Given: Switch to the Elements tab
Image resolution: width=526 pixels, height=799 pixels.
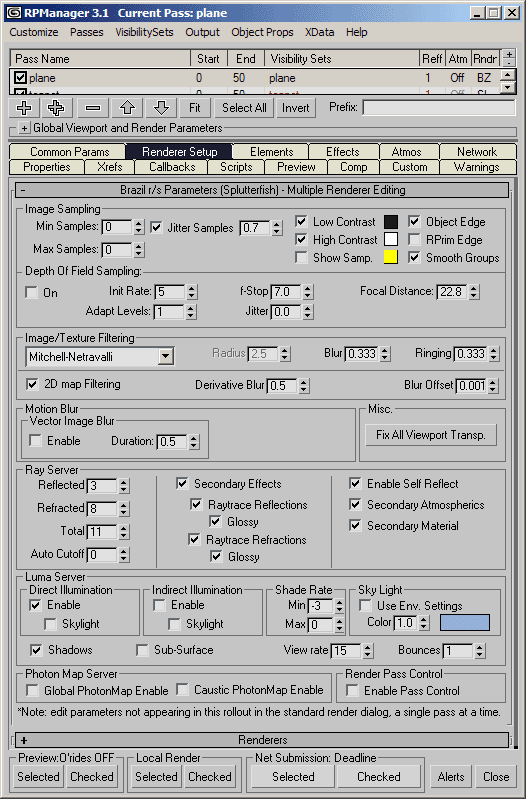Looking at the screenshot, I should pos(271,152).
